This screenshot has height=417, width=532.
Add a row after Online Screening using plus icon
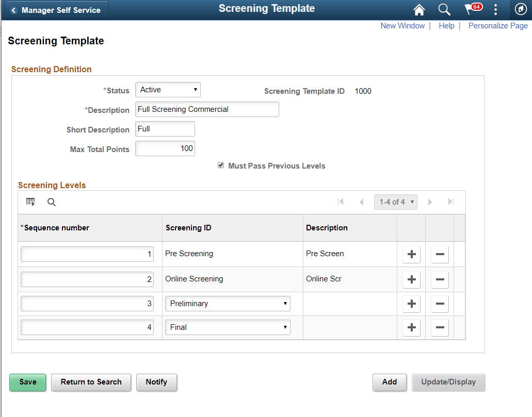(x=411, y=279)
